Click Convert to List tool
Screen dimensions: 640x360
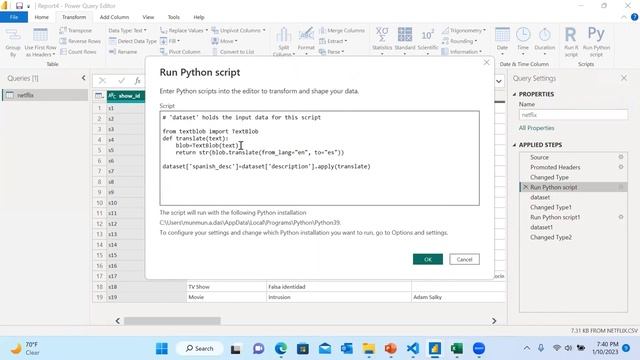click(233, 52)
